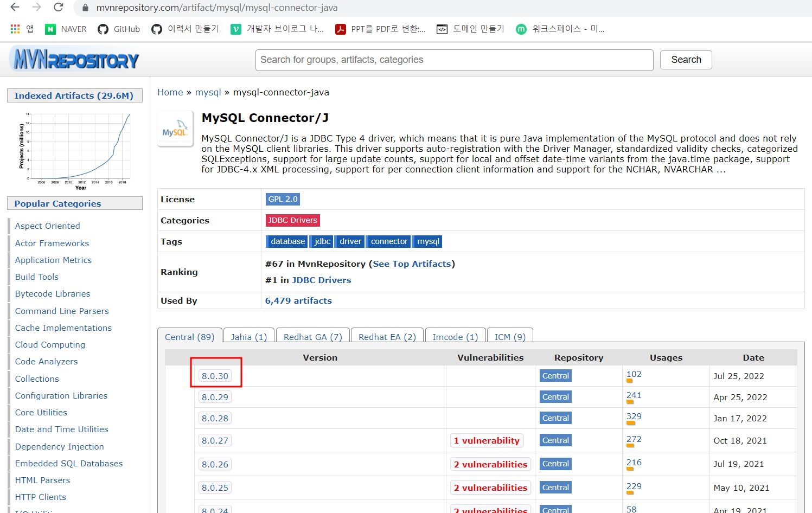The image size is (812, 513).
Task: Open See Top Artifacts link
Action: click(412, 264)
